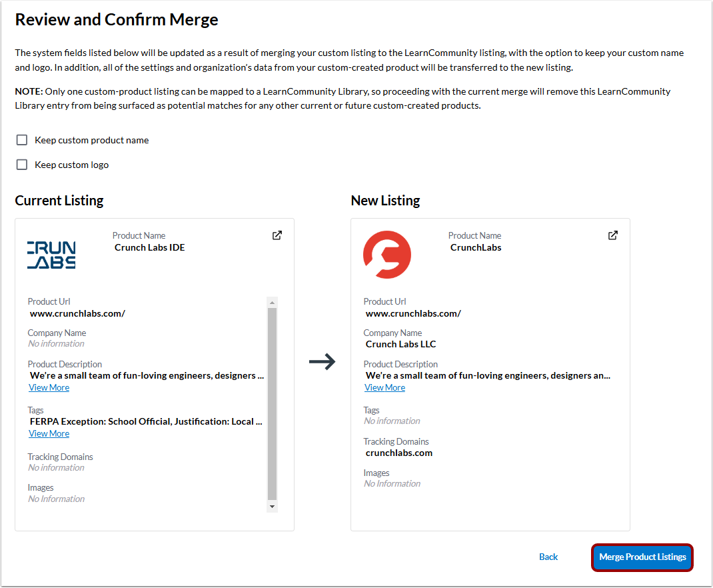Click the crunchlabs.com tracking domain entry
The width and height of the screenshot is (713, 588).
click(398, 452)
